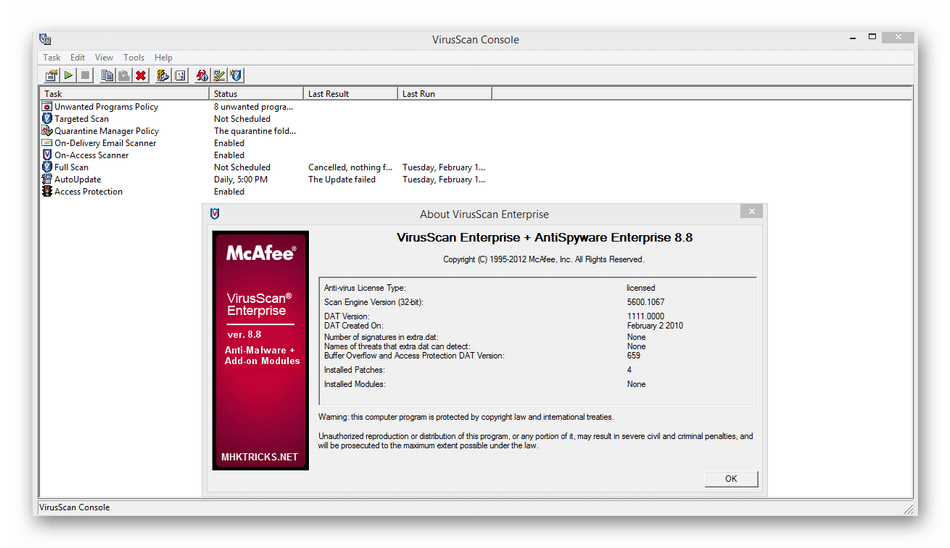Open the Tools menu
Viewport: 950px width, 548px height.
pos(134,58)
